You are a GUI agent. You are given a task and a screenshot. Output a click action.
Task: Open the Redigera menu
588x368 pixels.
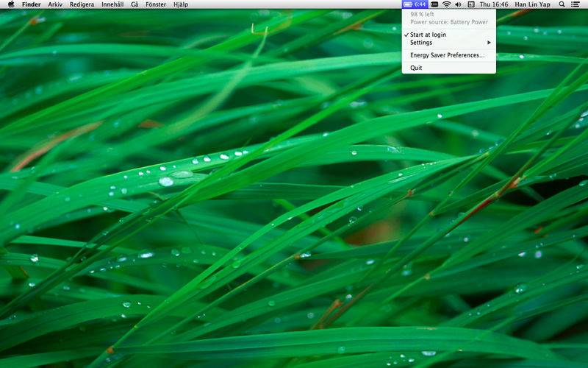(82, 4)
